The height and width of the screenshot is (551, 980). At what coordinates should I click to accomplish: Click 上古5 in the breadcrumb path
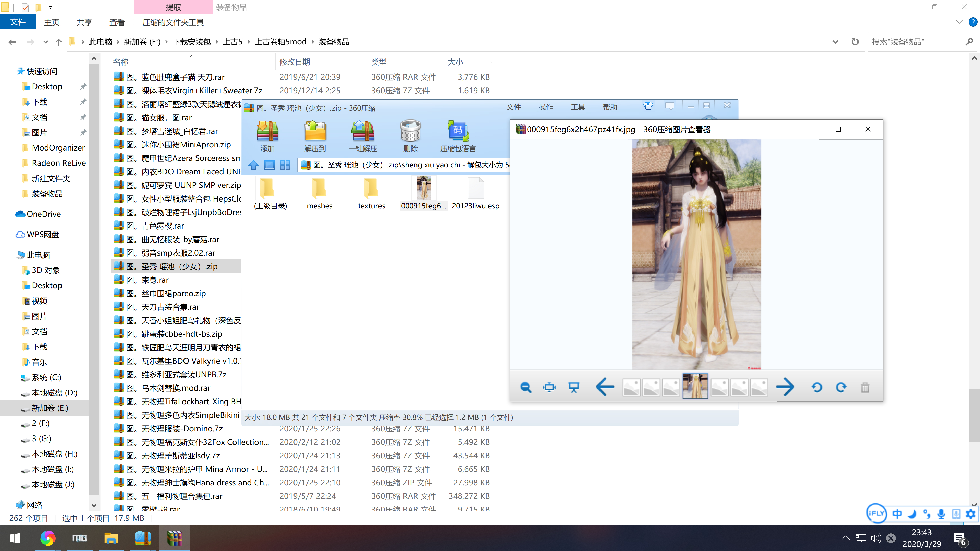click(232, 42)
